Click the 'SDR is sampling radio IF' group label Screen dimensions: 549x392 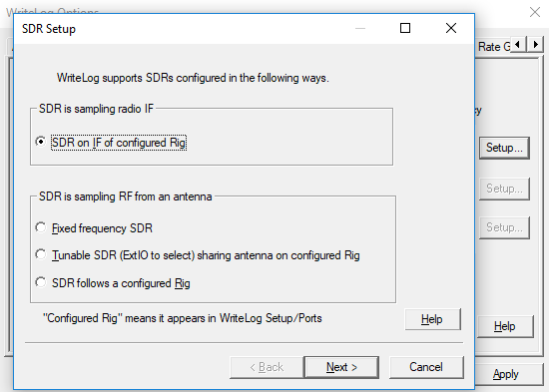tap(96, 109)
